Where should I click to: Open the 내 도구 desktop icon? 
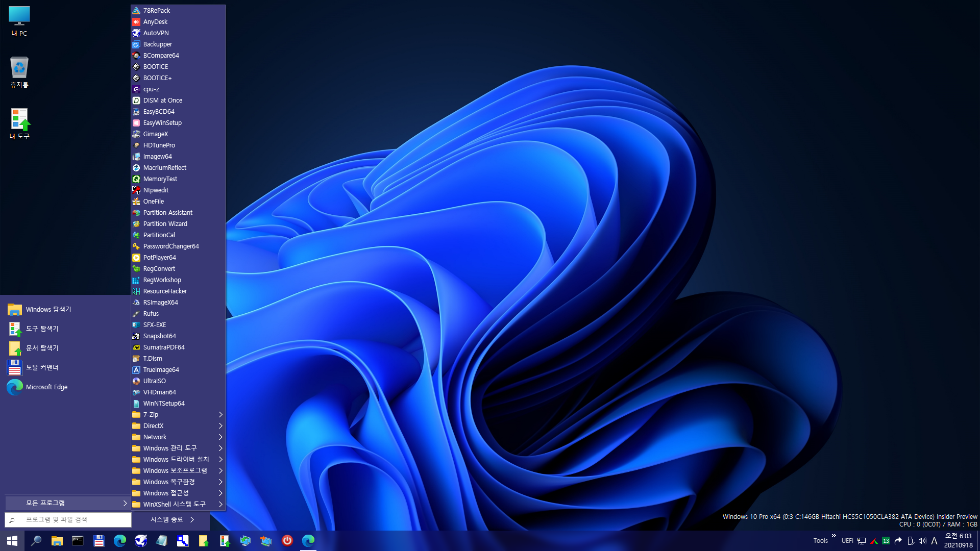[19, 124]
